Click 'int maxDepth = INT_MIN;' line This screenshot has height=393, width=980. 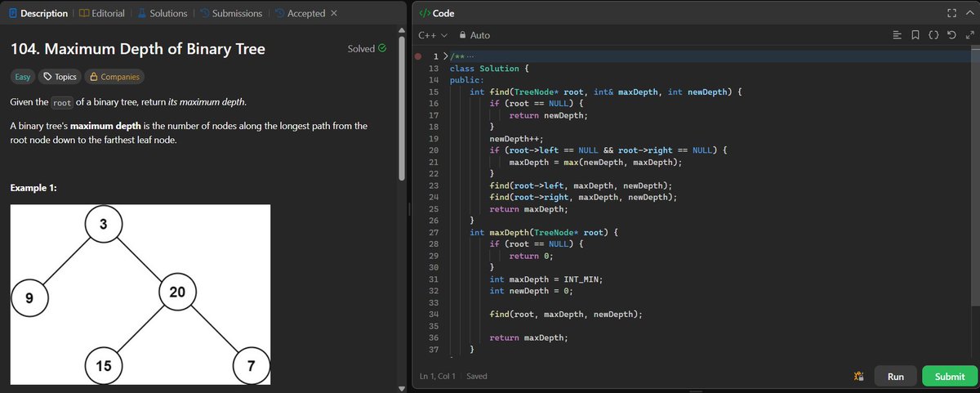point(547,279)
